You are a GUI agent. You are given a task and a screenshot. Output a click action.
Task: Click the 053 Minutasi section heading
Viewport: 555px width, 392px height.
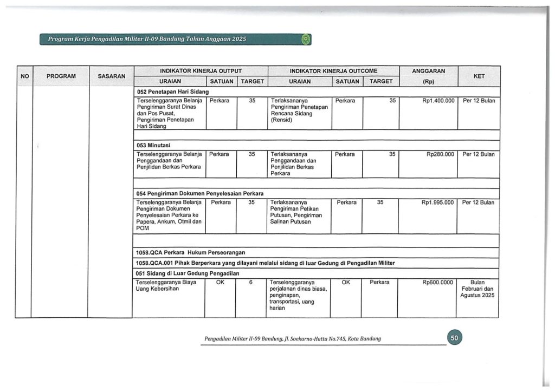[x=154, y=145]
